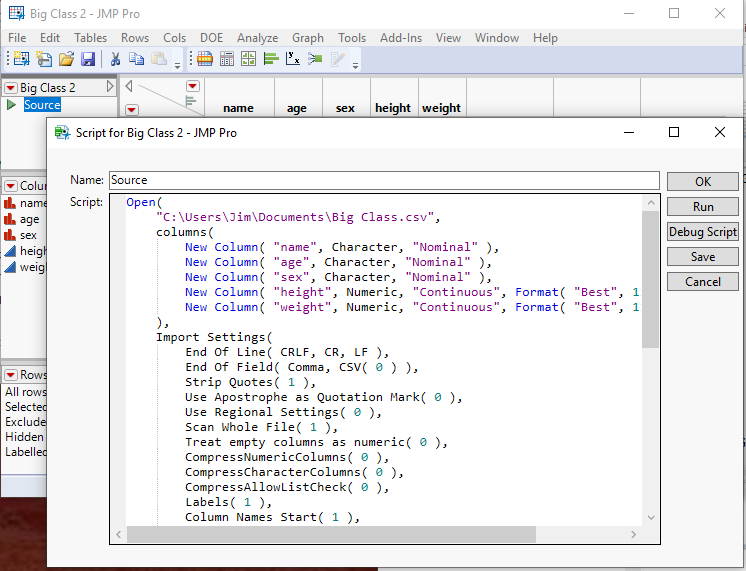
Task: Click the Fit Model toolbar icon
Action: 314,59
